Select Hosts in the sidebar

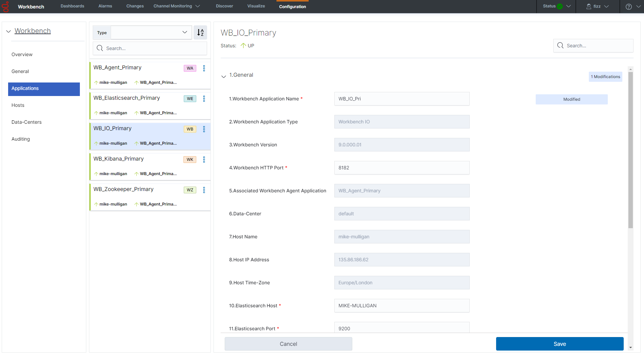[x=18, y=105]
